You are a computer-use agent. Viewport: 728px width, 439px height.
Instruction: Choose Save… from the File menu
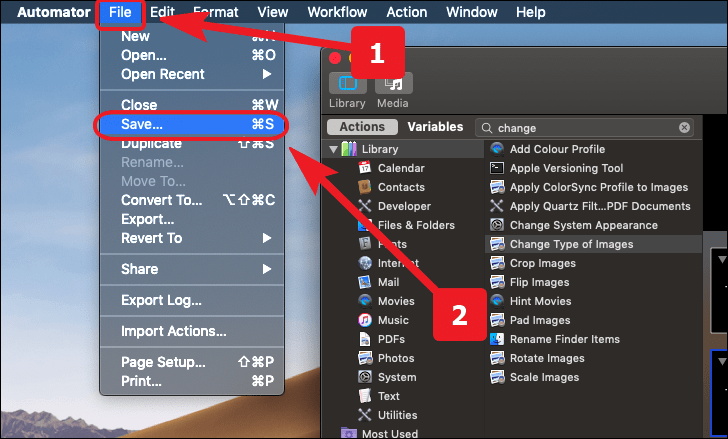tap(192, 124)
